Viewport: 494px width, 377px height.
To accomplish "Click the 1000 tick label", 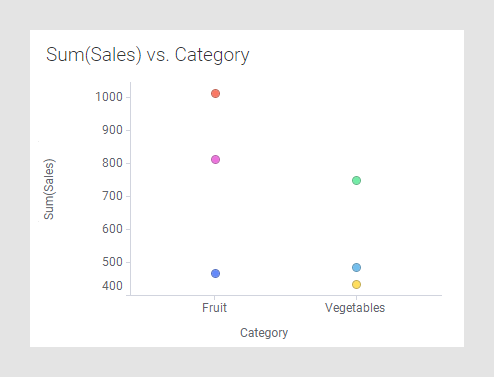I will pos(109,97).
